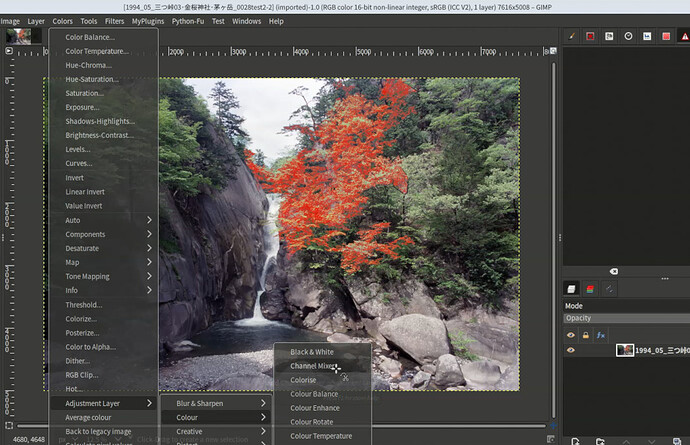Viewport: 690px width, 445px height.
Task: Select Colour Rotate adjustment layer
Action: coord(323,422)
